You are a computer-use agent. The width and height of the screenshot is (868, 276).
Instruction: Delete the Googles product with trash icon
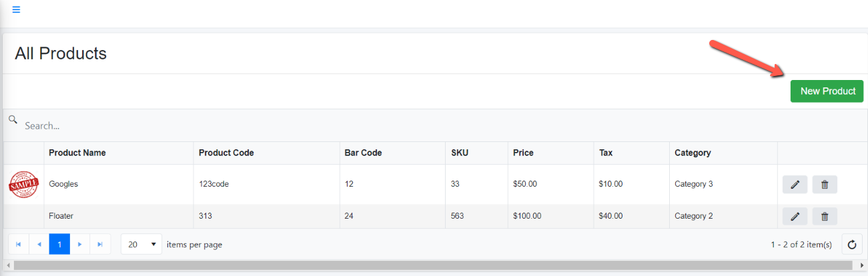point(825,185)
